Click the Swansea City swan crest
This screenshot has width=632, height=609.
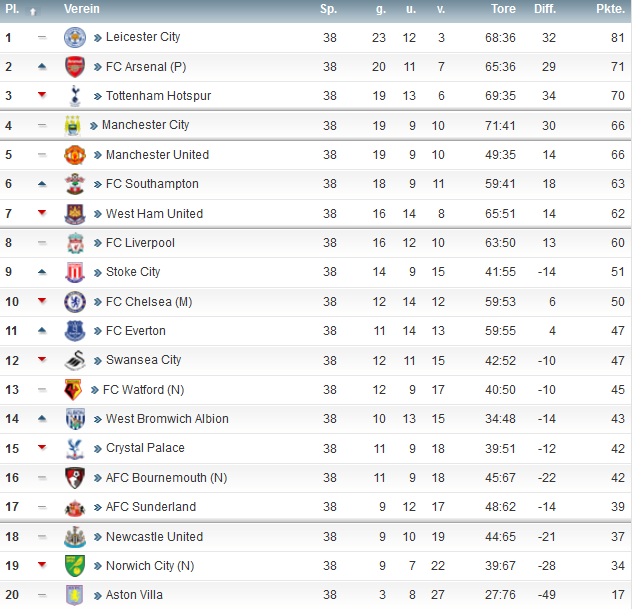pos(75,360)
